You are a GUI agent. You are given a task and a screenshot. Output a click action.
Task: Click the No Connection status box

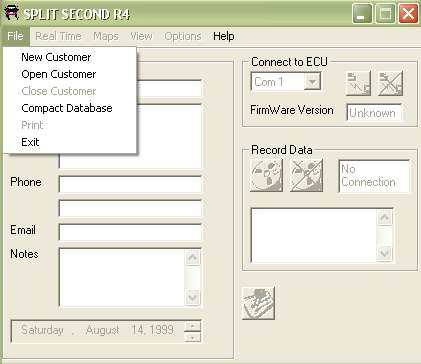click(x=374, y=176)
